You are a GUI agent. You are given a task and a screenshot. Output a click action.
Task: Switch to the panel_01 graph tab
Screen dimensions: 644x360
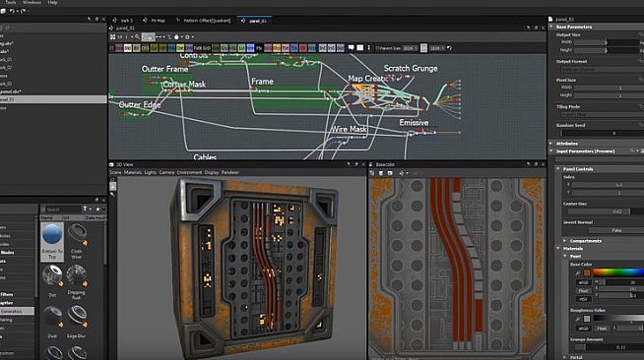tap(255, 20)
